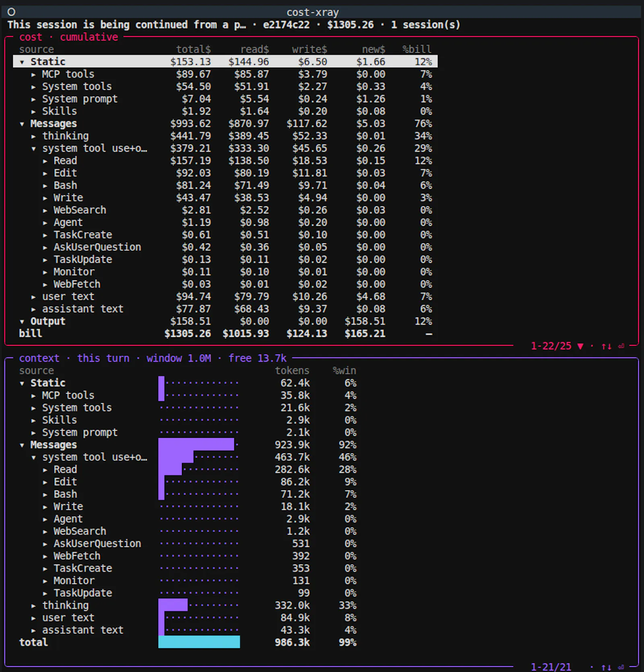
Task: Expand the Write row costing $43.47
Action: click(x=45, y=198)
